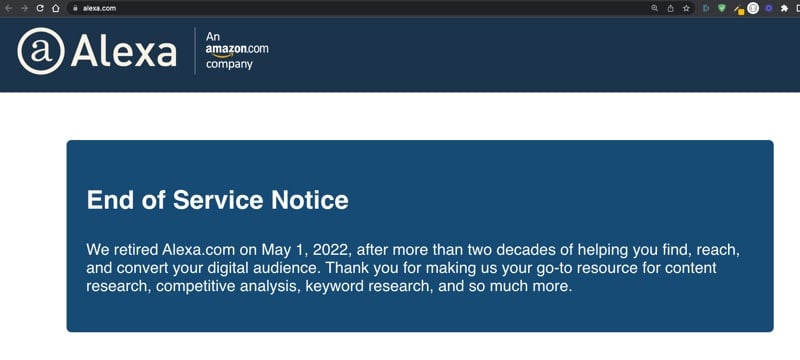Click the Alexa logo in the header
Screen dimensions: 800x360
point(97,51)
